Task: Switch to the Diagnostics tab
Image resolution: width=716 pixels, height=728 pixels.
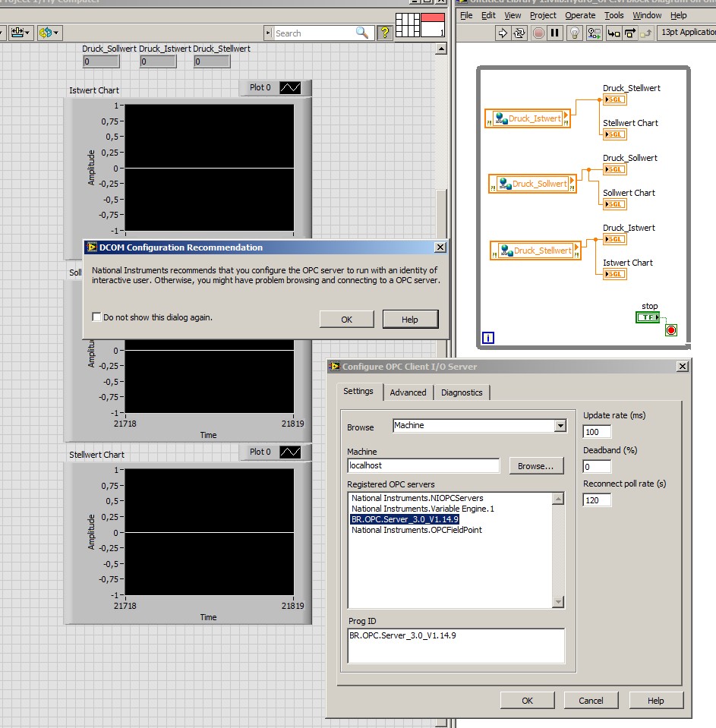Action: [462, 392]
